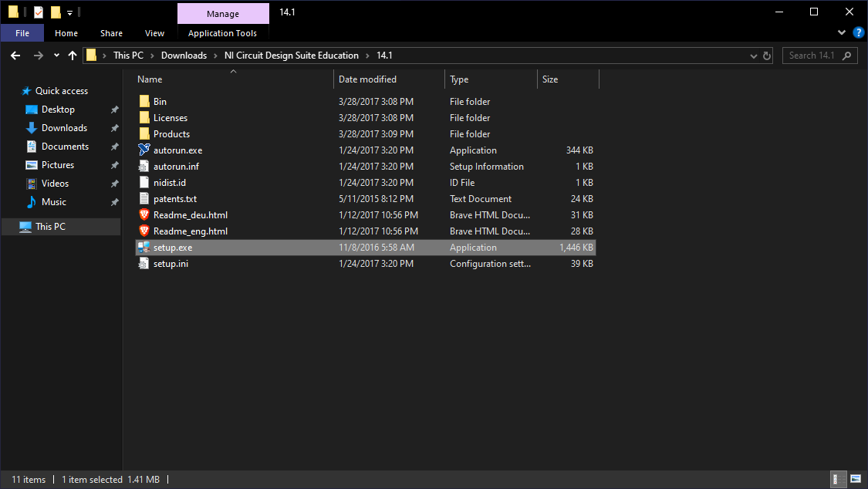Select the Manage contextual tab
Screen dimensions: 868x489
point(223,14)
